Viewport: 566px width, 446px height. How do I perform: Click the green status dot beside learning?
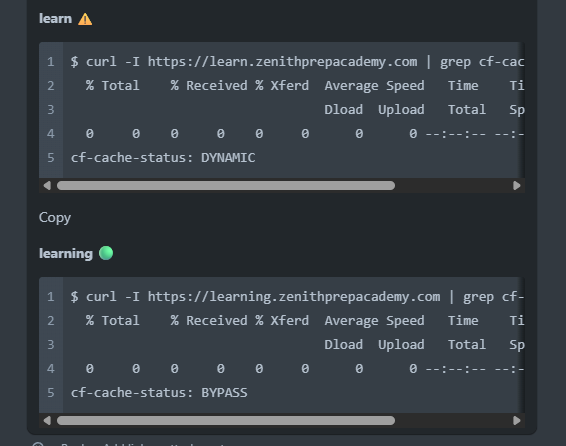click(106, 253)
